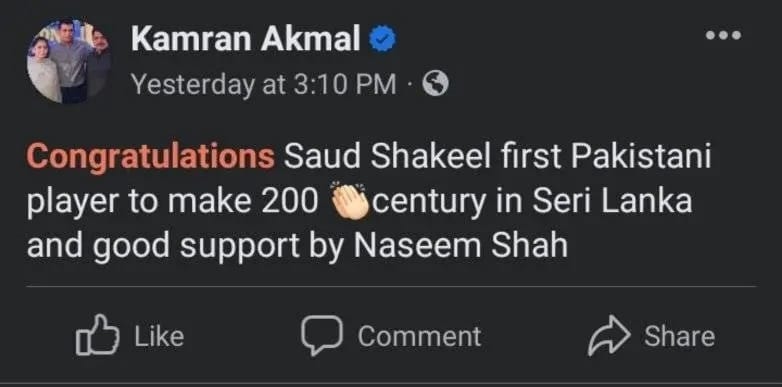Screen dimensions: 782x387
Task: Click the words Naseem Shah in the post
Action: point(460,246)
